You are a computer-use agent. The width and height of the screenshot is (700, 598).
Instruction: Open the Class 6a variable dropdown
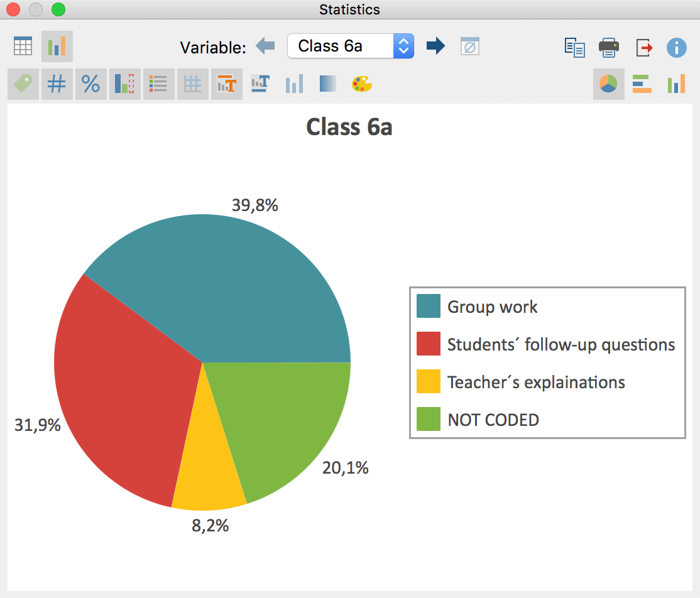tap(351, 46)
